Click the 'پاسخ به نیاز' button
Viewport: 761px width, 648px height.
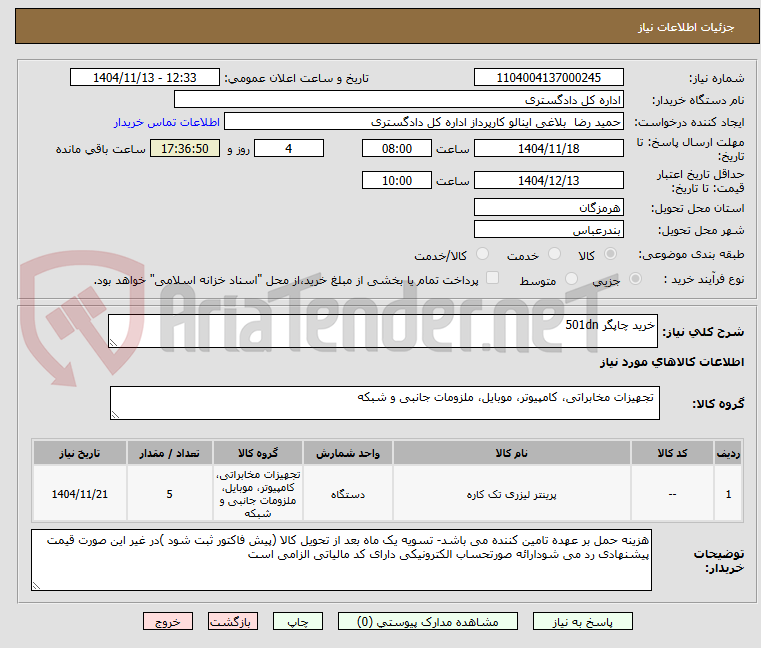(582, 621)
